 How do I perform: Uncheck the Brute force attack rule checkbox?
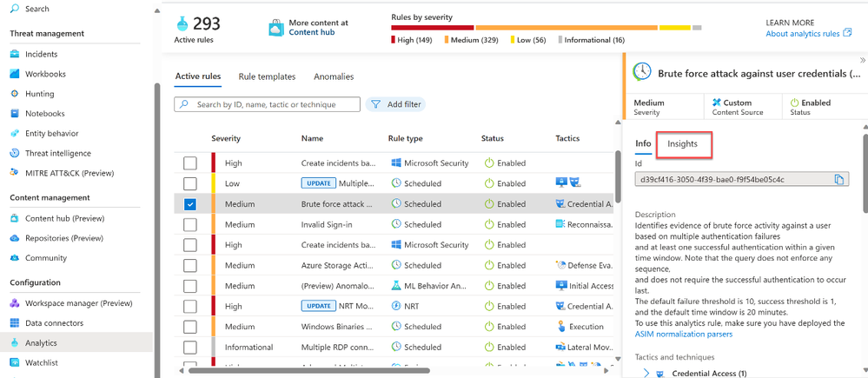[190, 204]
